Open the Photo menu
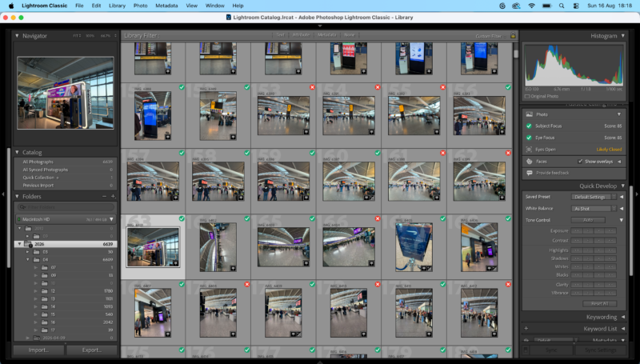This screenshot has width=640, height=364. pos(141,6)
